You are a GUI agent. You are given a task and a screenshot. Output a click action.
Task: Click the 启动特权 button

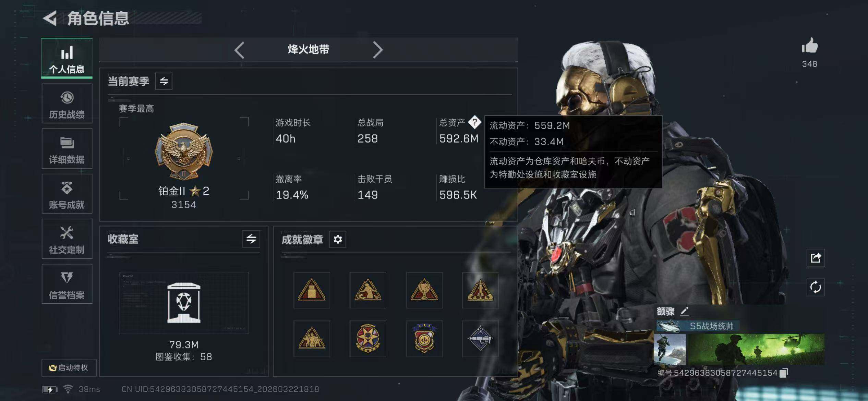tap(69, 368)
